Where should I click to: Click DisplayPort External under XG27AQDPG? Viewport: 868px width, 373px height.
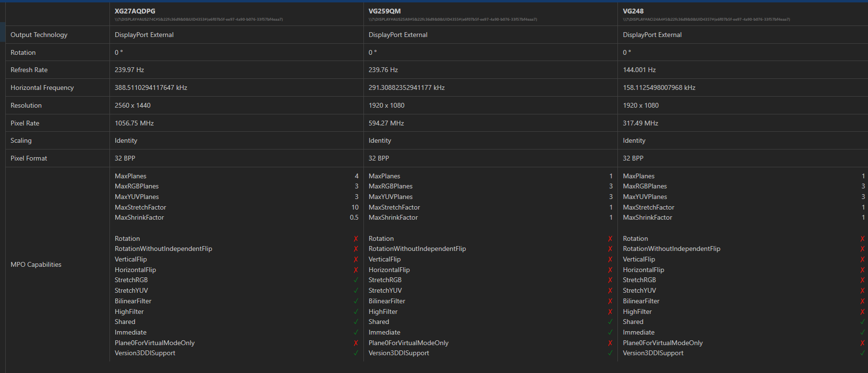pyautogui.click(x=144, y=35)
